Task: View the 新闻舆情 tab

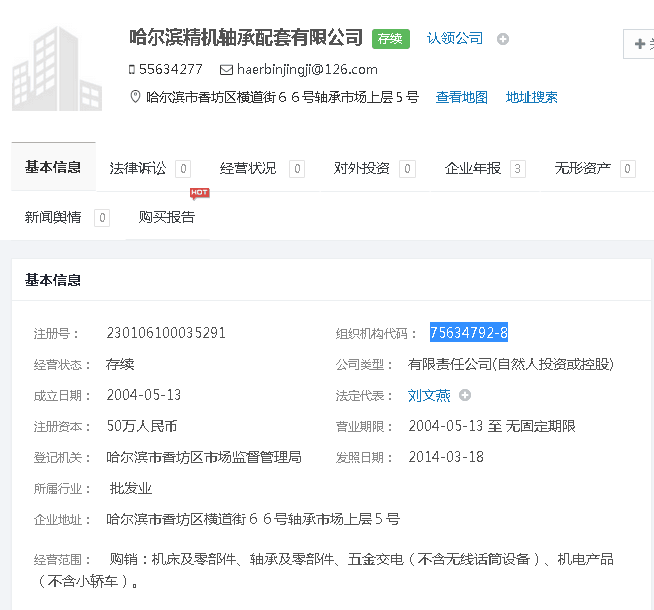Action: (53, 217)
